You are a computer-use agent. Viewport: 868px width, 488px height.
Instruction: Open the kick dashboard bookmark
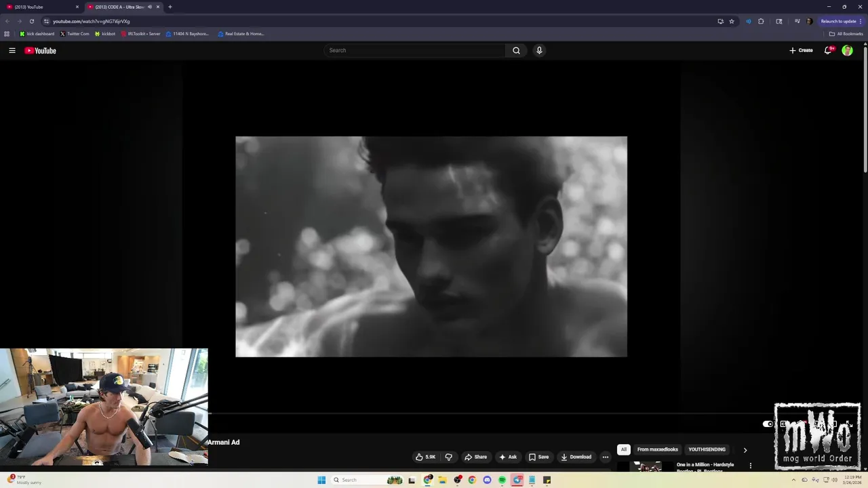point(37,34)
